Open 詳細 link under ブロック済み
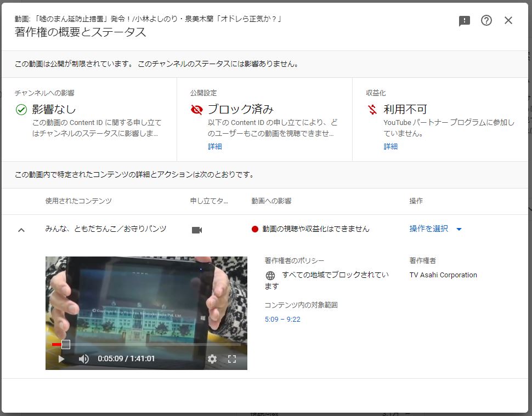Viewport: 532px width, 416px height. (215, 146)
